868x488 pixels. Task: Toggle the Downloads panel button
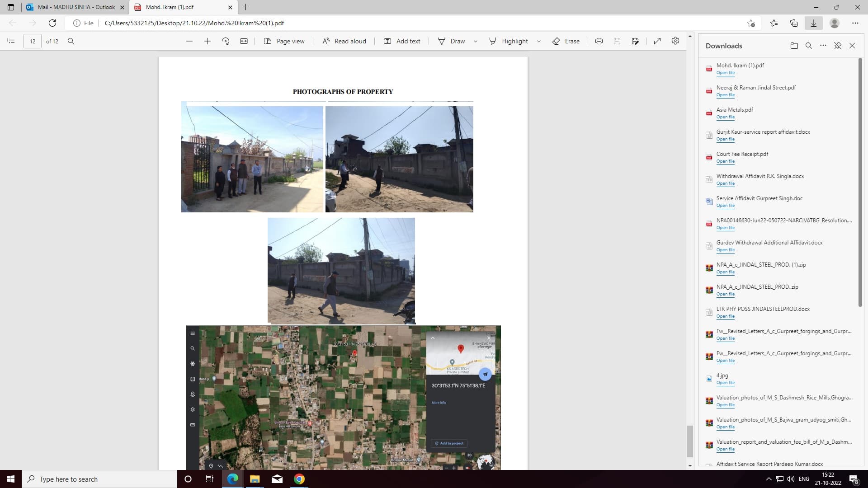[x=814, y=23]
